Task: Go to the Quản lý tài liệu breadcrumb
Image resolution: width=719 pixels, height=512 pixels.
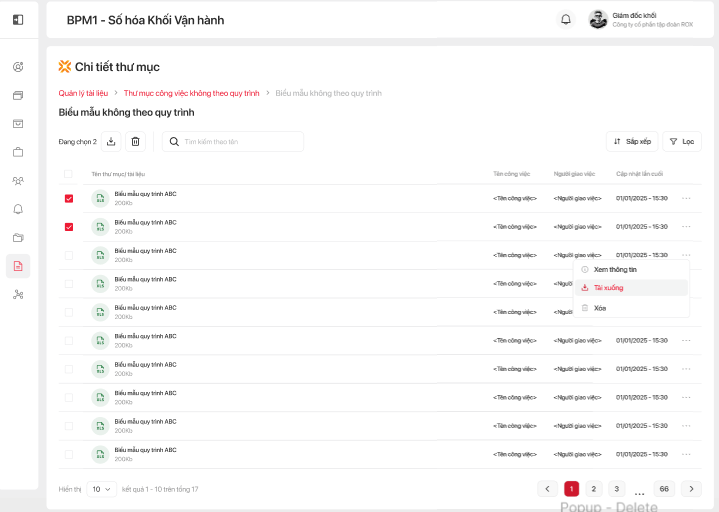Action: click(83, 93)
